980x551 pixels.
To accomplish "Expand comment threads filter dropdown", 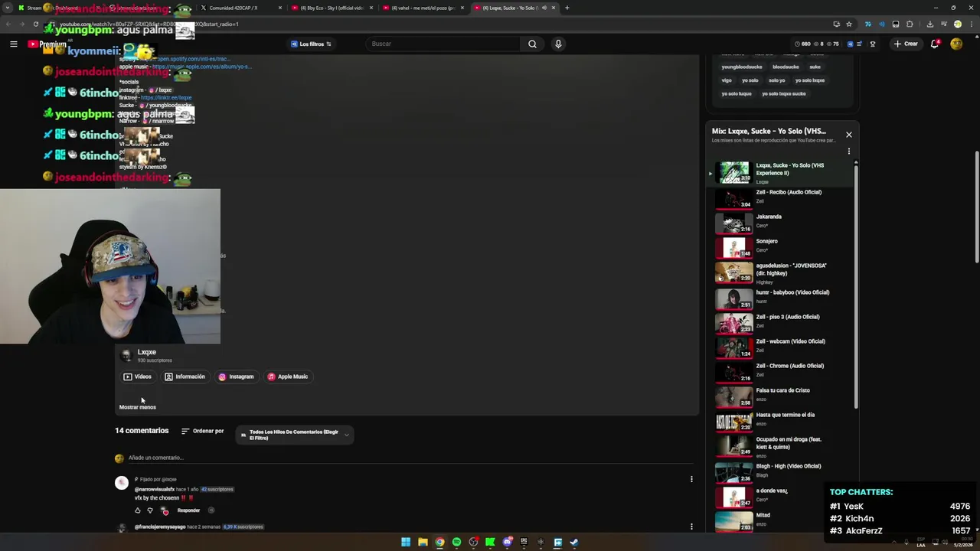I will [295, 435].
